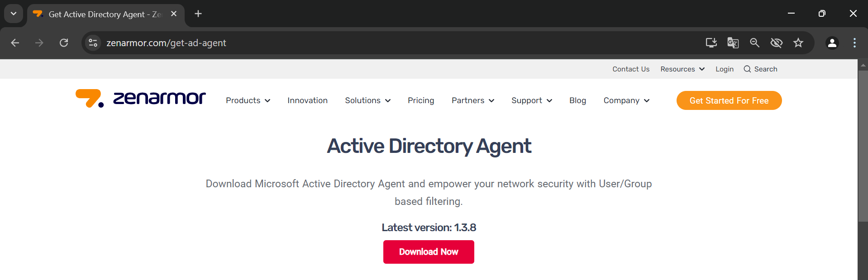The height and width of the screenshot is (280, 868).
Task: Click the Active Directory Agent heading
Action: pos(429,146)
